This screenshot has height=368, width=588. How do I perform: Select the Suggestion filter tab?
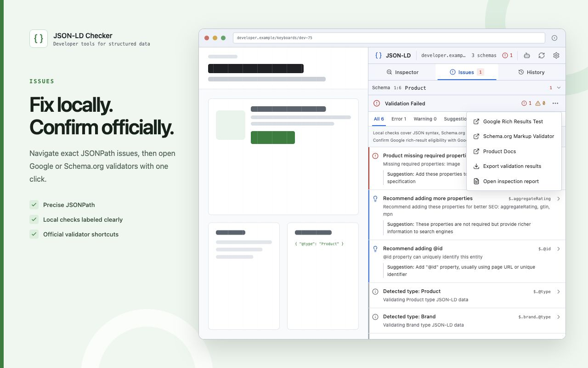(455, 119)
